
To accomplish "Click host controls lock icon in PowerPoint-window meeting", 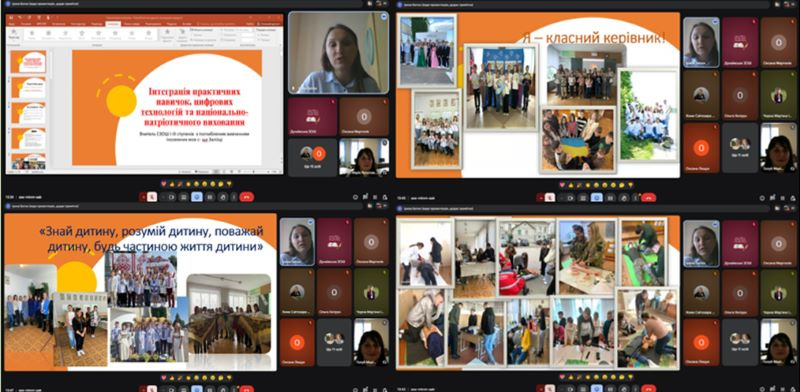I will point(385,197).
